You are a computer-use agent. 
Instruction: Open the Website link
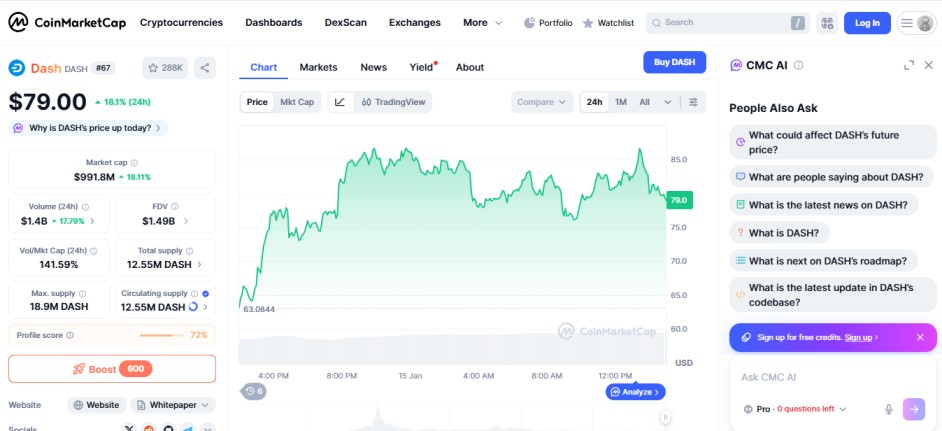point(97,405)
